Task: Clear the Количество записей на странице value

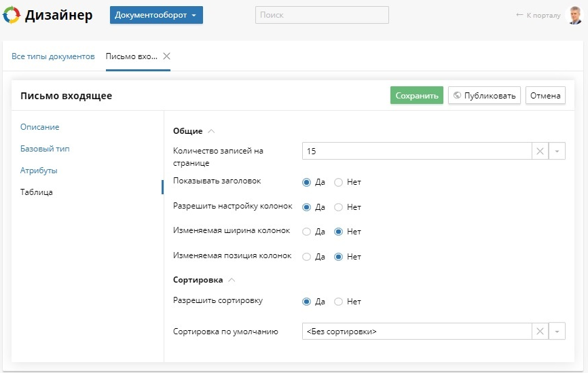Action: coord(540,151)
